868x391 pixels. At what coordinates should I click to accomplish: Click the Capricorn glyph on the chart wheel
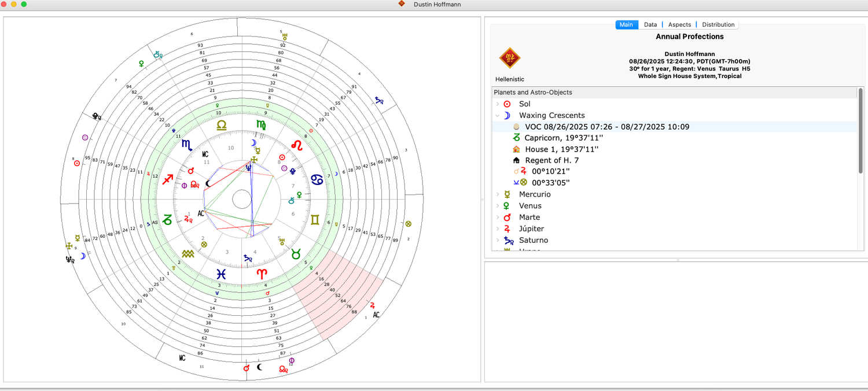[167, 220]
